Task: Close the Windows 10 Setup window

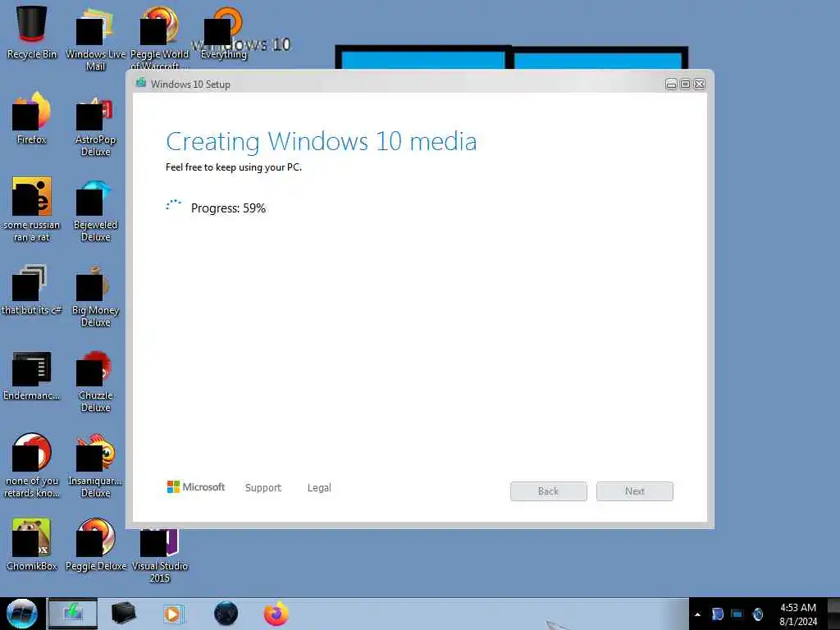Action: (700, 84)
